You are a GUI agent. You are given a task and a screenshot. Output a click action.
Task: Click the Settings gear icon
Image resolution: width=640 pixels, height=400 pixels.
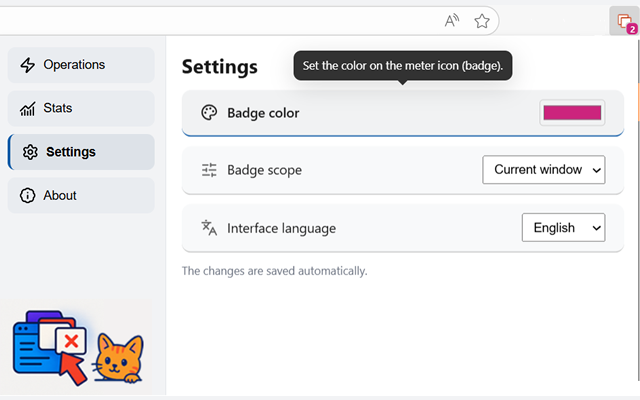[x=30, y=152]
